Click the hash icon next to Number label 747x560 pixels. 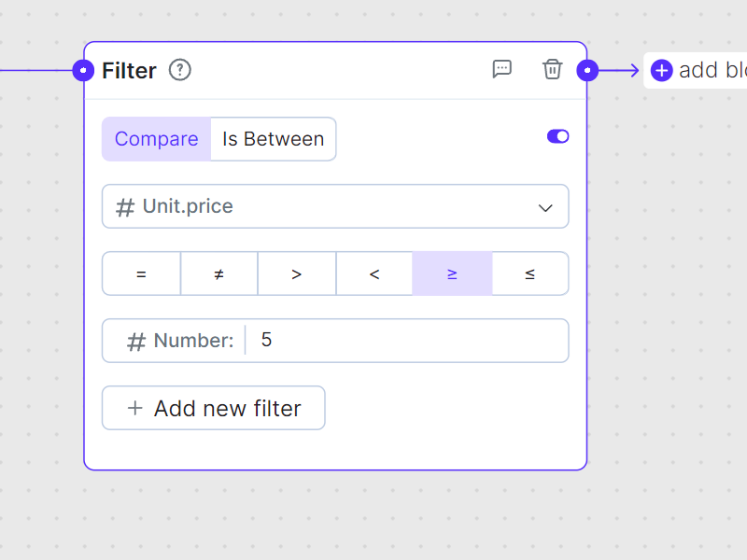[x=136, y=342]
